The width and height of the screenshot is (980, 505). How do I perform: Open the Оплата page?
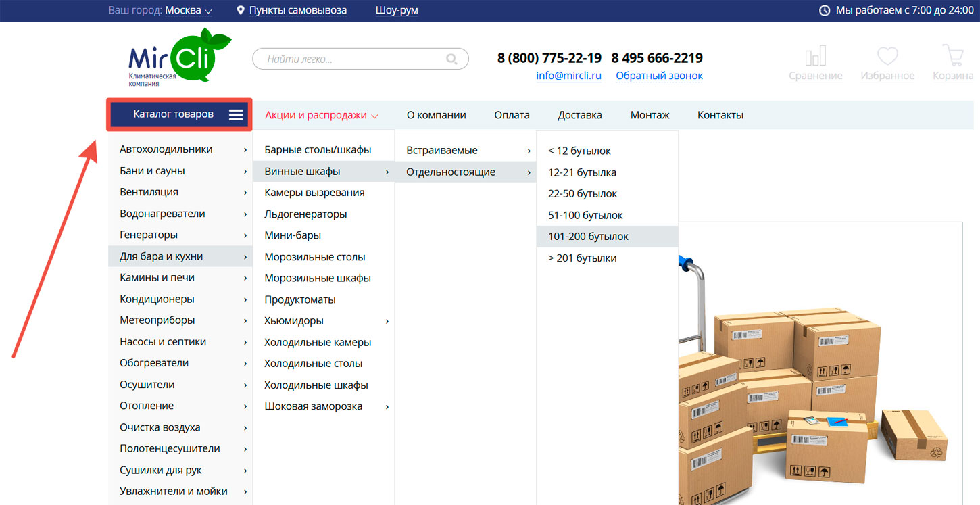(x=512, y=115)
